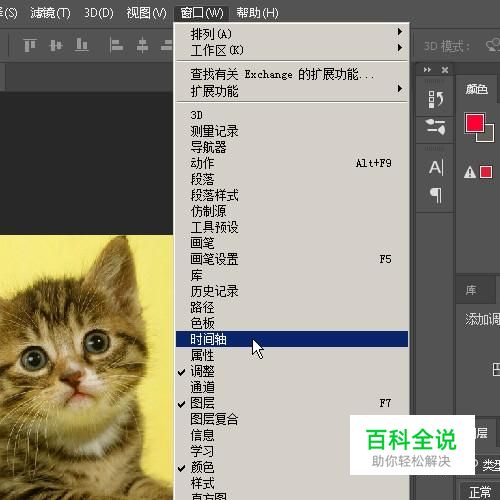Click the small red gamut color swatch

[x=486, y=172]
